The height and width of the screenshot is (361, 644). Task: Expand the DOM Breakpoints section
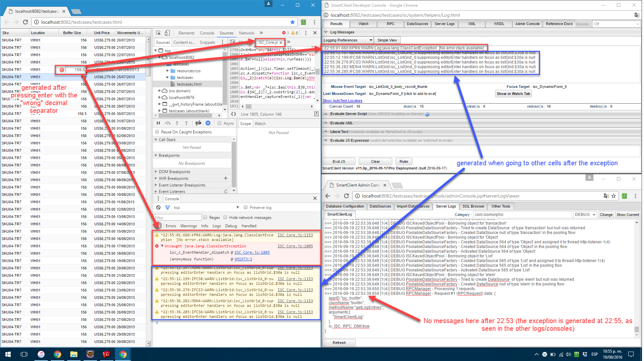pyautogui.click(x=158, y=171)
